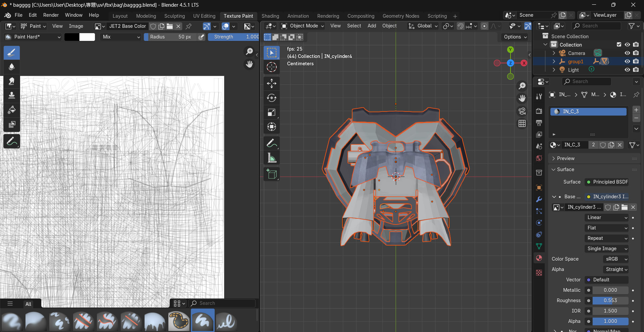Select the Fill bucket tool
The image size is (644, 332).
[x=12, y=110]
